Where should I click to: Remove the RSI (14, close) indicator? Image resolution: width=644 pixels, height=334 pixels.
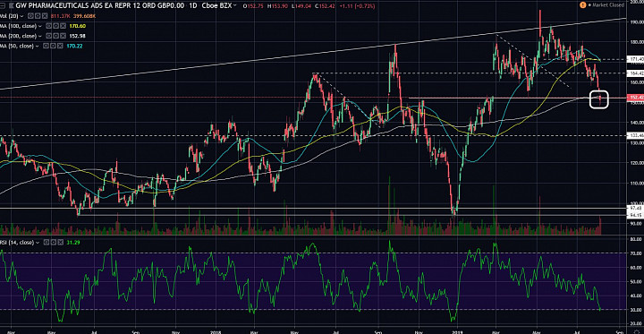[x=61, y=243]
